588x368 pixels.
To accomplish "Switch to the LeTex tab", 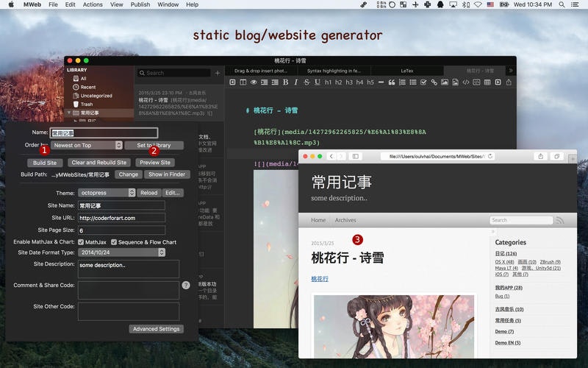I will 407,71.
